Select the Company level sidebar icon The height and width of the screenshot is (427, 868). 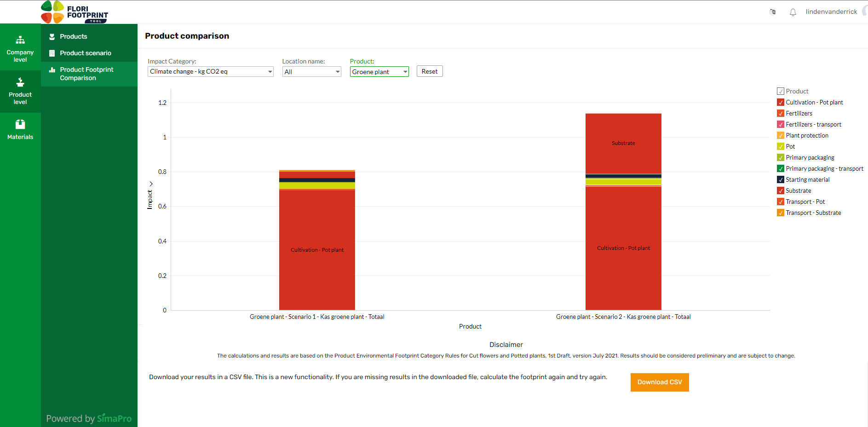(x=20, y=39)
